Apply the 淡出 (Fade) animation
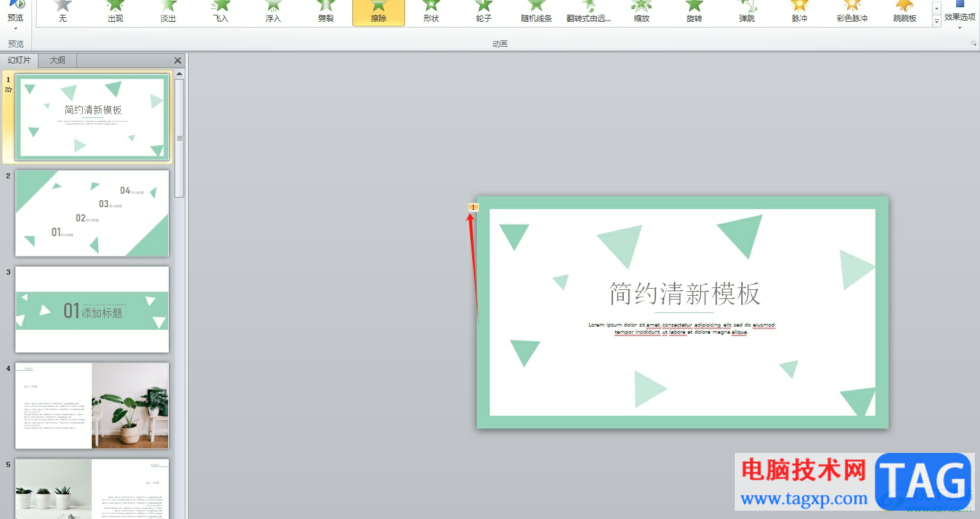 (x=168, y=12)
